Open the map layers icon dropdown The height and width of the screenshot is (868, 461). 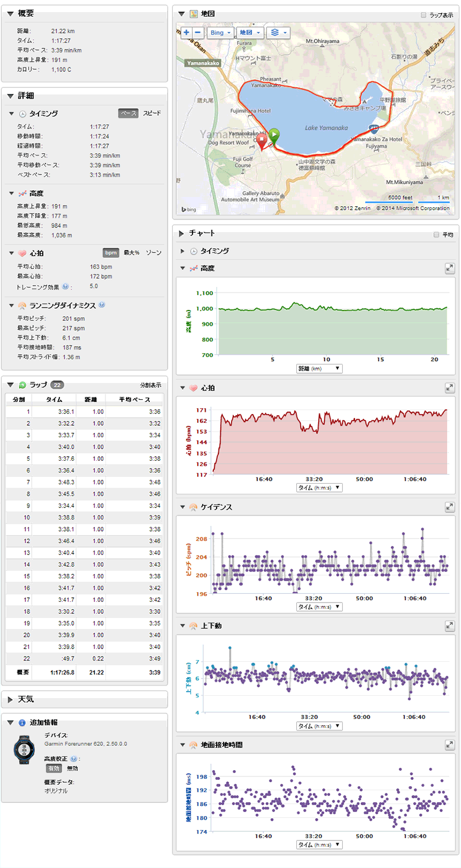(x=278, y=33)
